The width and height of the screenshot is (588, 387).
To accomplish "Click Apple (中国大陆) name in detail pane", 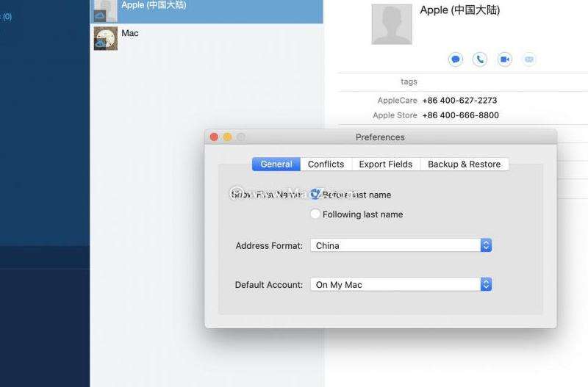I will [x=460, y=10].
